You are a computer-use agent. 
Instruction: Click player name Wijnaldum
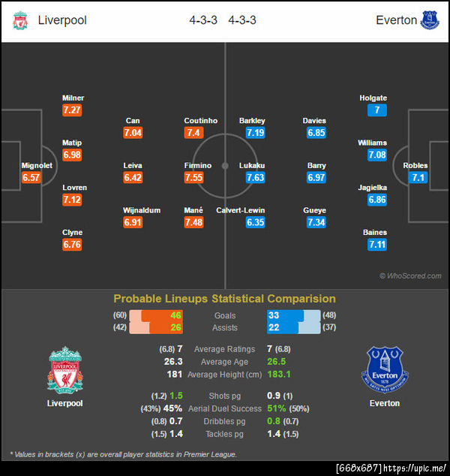142,210
